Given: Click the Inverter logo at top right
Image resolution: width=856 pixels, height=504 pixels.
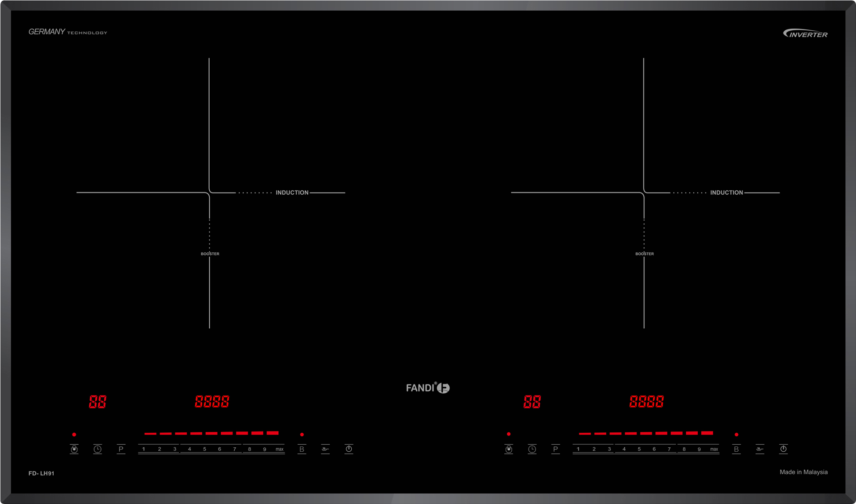Looking at the screenshot, I should [x=805, y=34].
